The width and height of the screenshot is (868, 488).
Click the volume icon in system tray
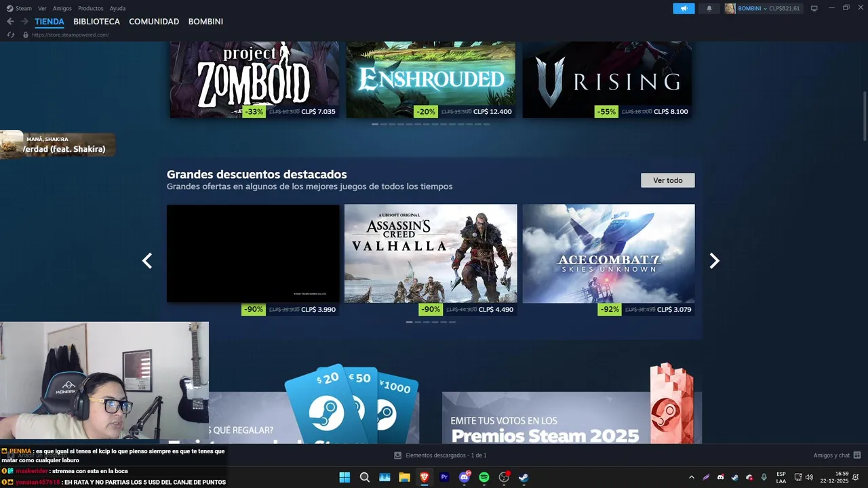pos(809,477)
